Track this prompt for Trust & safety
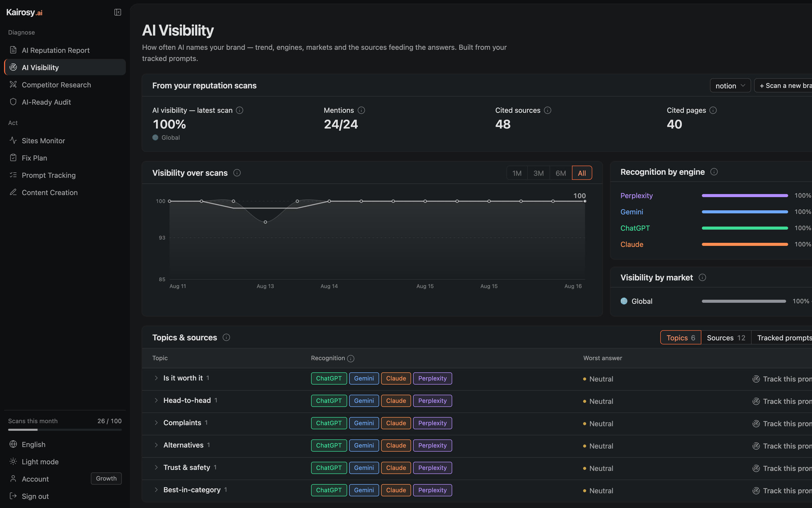The height and width of the screenshot is (508, 812). tap(782, 468)
